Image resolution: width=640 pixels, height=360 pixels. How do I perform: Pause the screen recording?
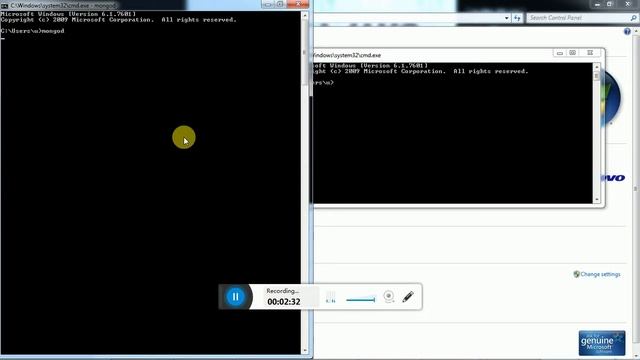coord(236,297)
